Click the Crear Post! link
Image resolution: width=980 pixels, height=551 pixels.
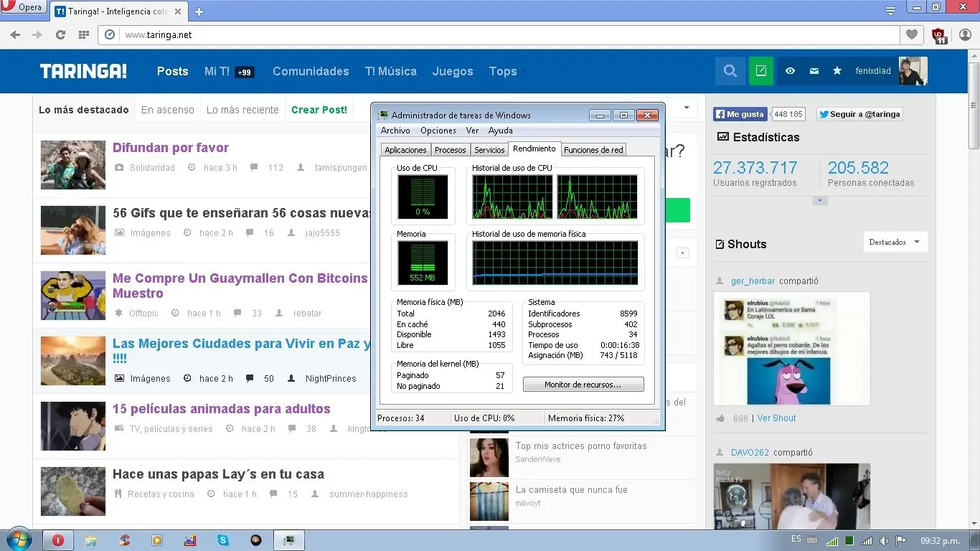coord(319,110)
